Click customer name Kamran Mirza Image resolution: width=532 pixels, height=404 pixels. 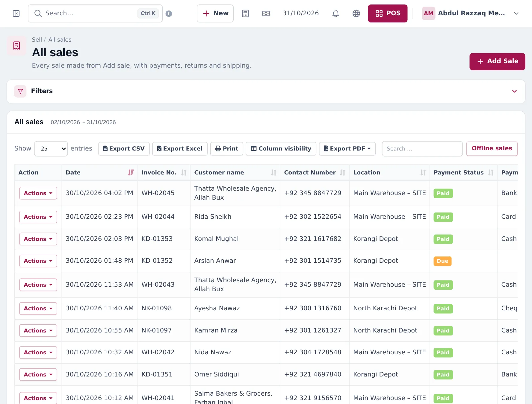pyautogui.click(x=216, y=330)
